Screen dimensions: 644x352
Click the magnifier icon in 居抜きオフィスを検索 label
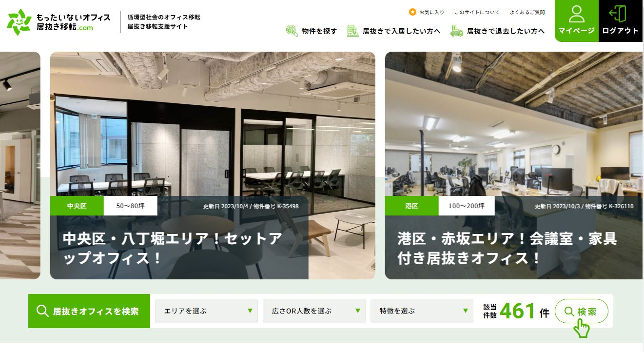[x=42, y=311]
